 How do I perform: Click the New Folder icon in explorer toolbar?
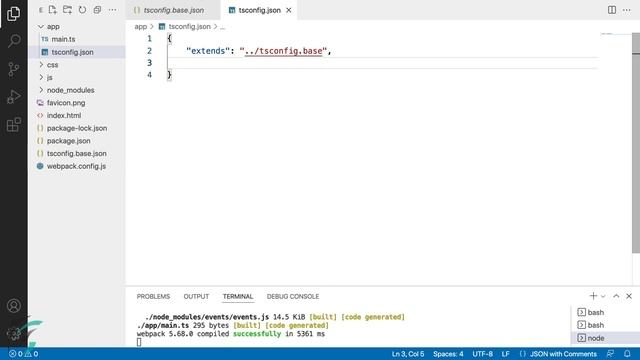(67, 10)
